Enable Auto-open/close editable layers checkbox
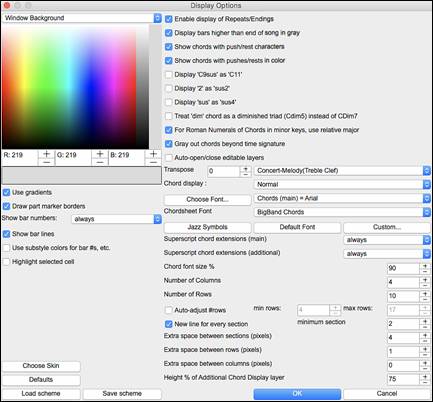 point(169,158)
